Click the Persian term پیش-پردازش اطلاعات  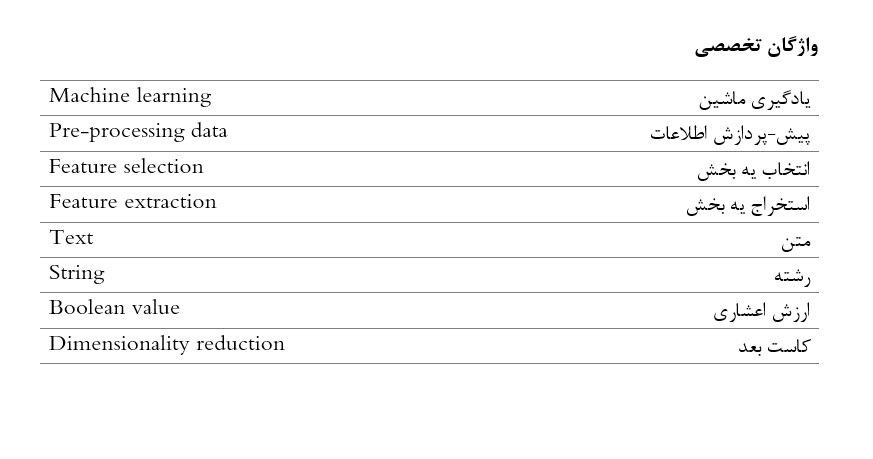730,134
